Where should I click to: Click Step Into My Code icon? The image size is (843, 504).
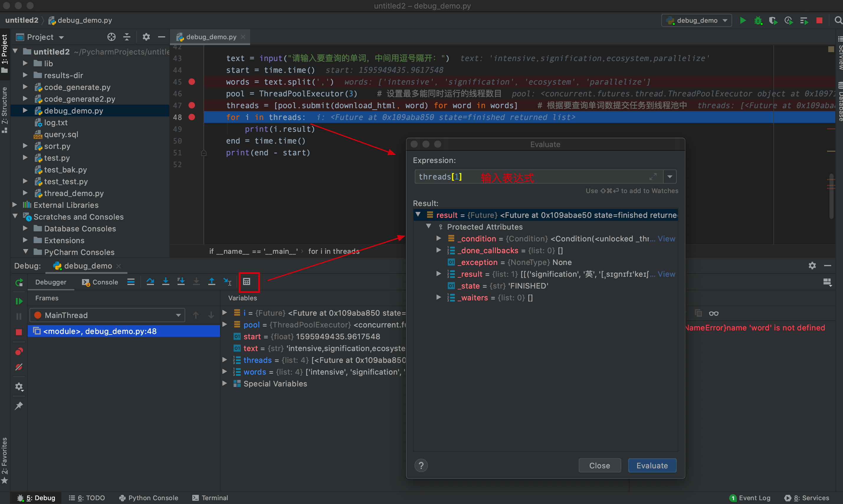click(181, 281)
